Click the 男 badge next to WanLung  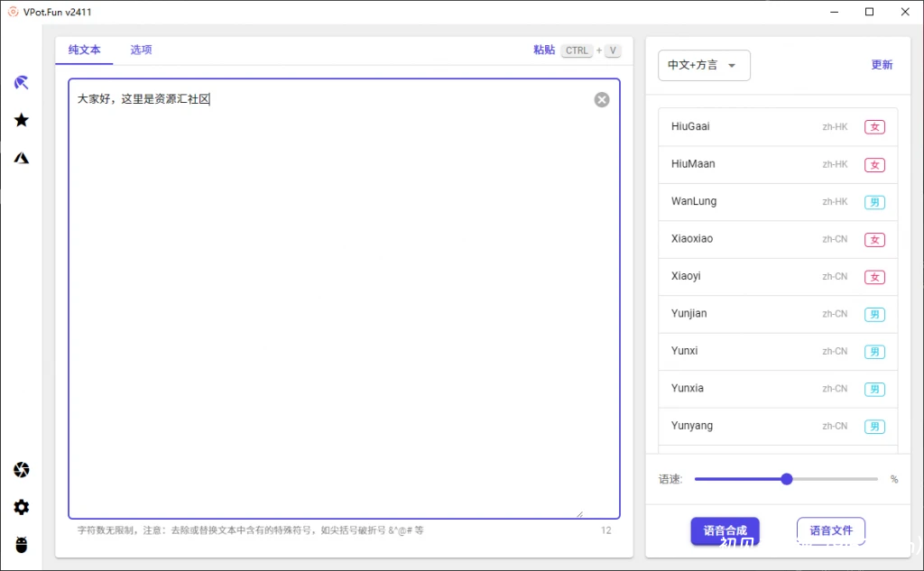pyautogui.click(x=874, y=202)
